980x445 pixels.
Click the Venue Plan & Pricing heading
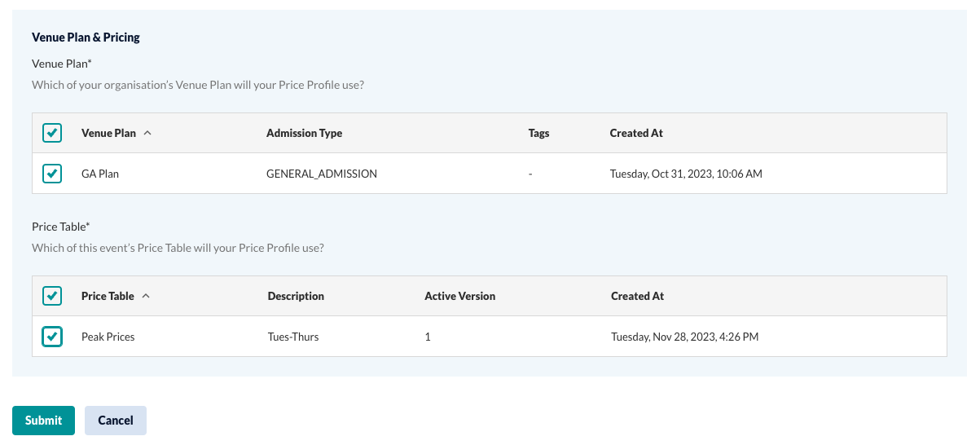pyautogui.click(x=86, y=37)
